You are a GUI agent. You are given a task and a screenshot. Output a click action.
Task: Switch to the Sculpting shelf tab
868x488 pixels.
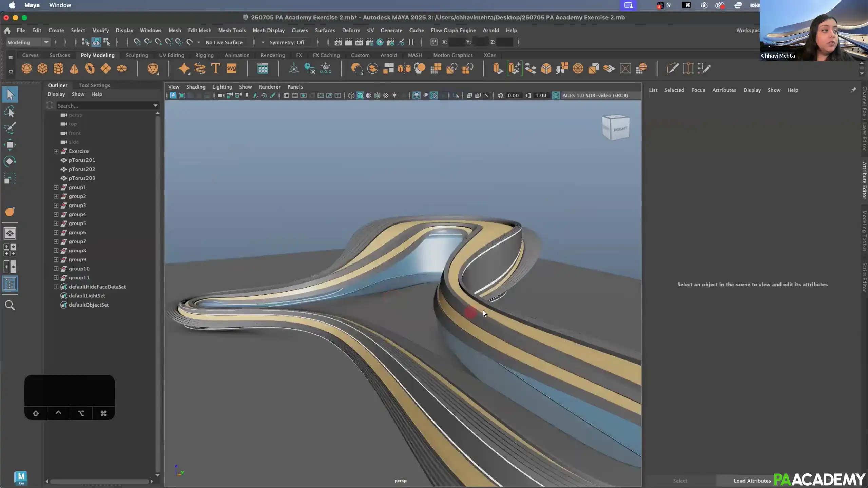click(x=136, y=55)
